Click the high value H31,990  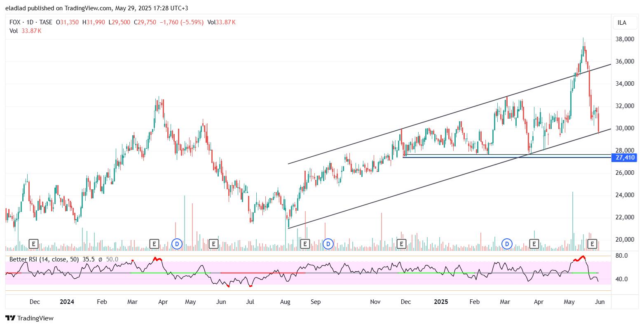pyautogui.click(x=94, y=22)
